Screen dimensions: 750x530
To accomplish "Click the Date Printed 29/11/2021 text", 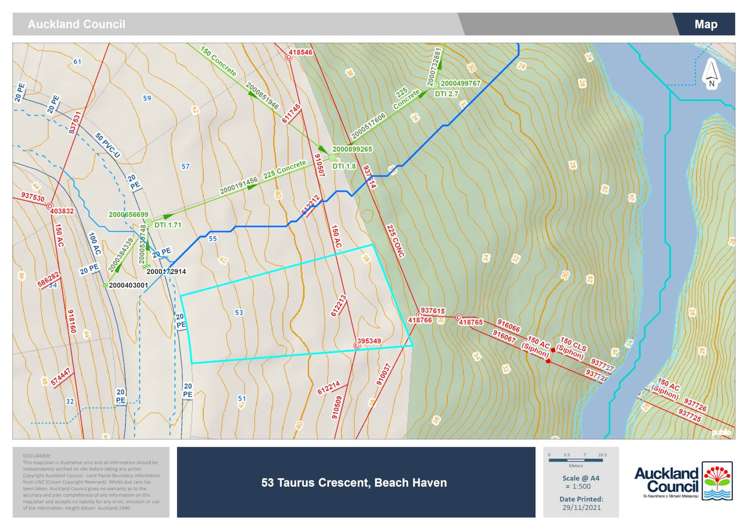I will coord(581,504).
